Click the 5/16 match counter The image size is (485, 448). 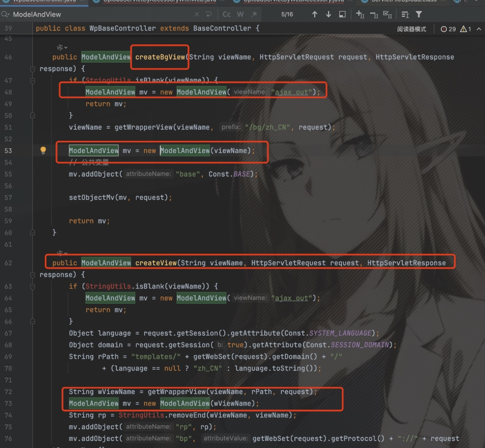click(x=287, y=14)
